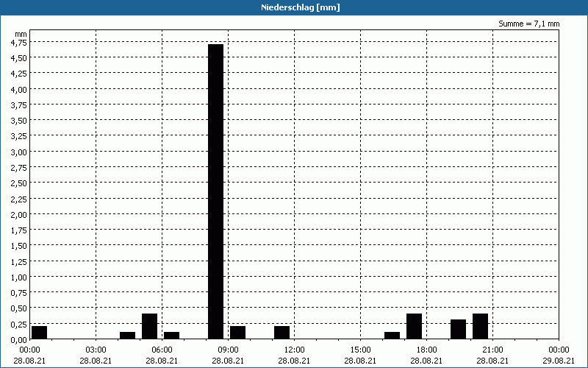Image resolution: width=588 pixels, height=368 pixels.
Task: Click the 'Niederschlag [mm]' chart title
Action: 301,7
